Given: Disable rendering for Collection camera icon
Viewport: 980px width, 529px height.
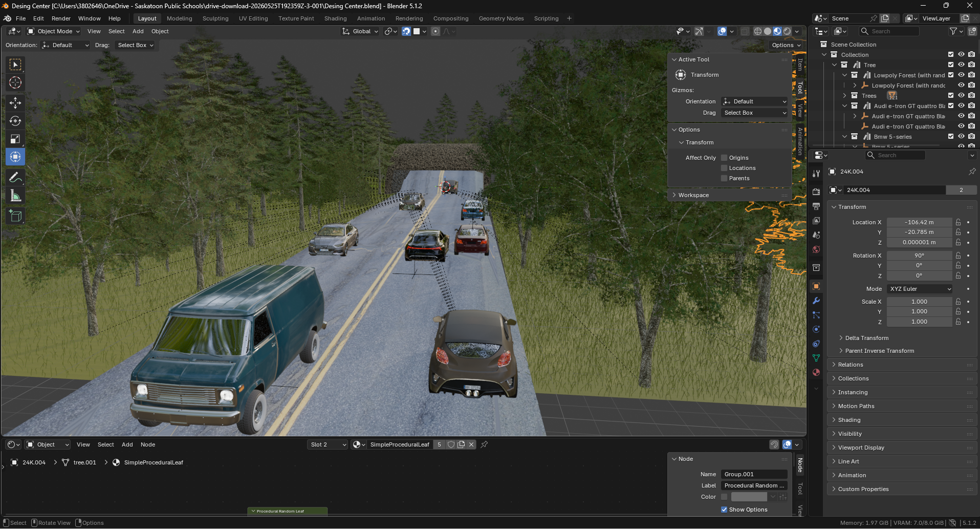Looking at the screenshot, I should tap(971, 55).
